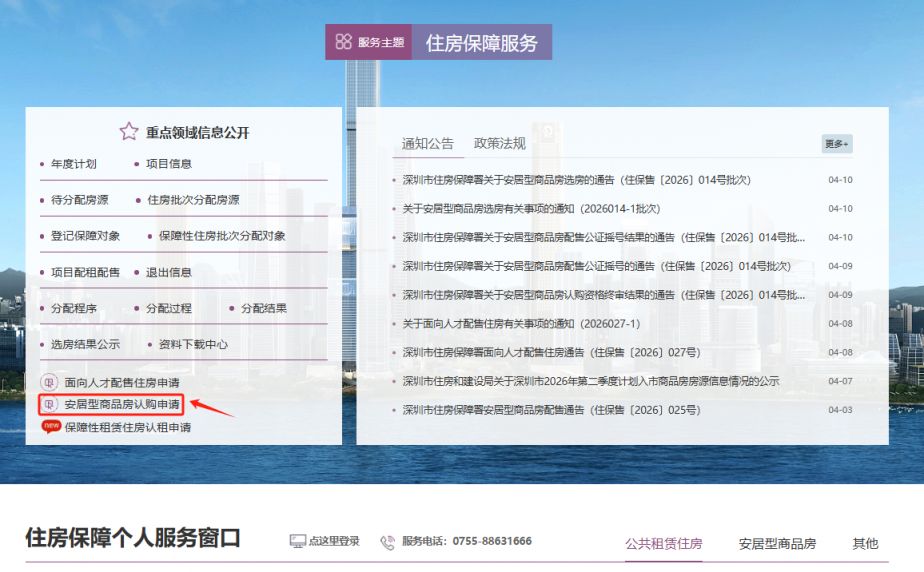The image size is (924, 572).
Task: Click the circular icon before 安居型商品房认购申请
Action: click(x=50, y=404)
